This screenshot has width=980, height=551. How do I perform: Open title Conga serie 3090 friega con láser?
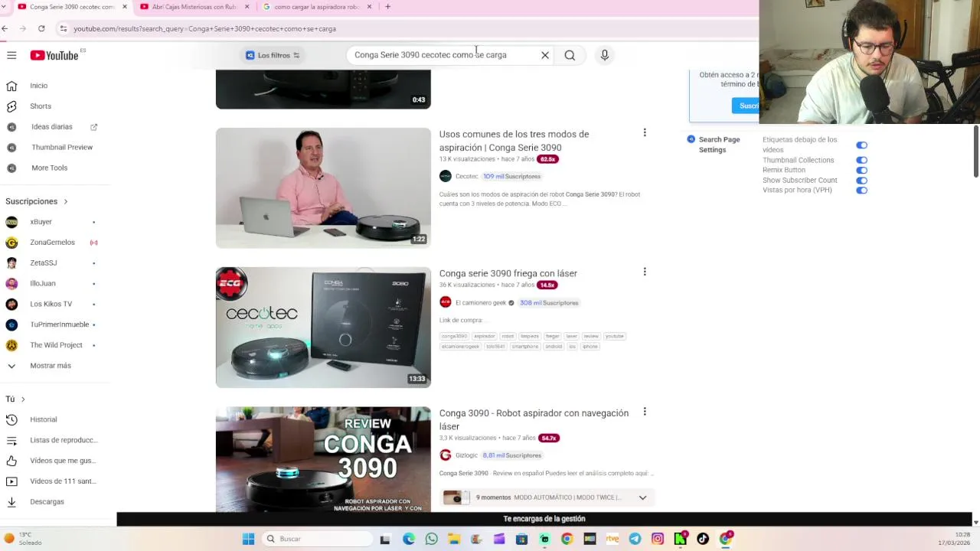point(508,273)
